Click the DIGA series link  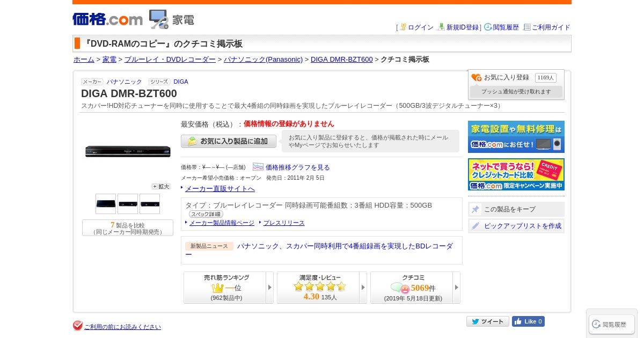181,82
